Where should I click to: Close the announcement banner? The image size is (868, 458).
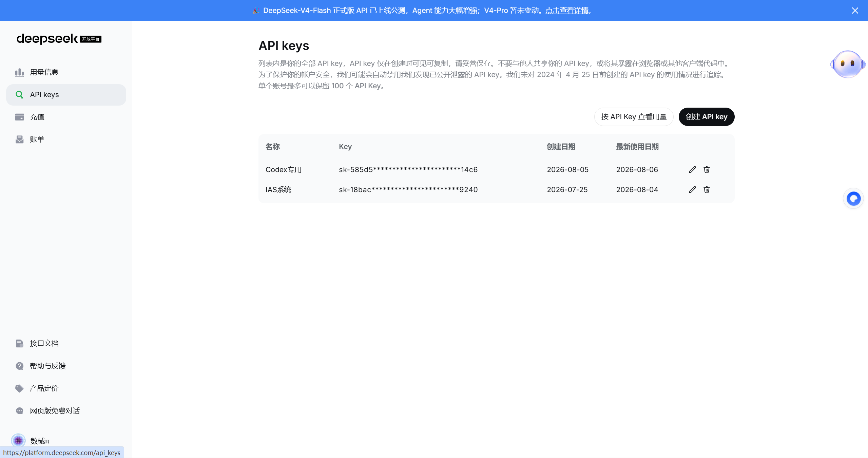[x=855, y=11]
